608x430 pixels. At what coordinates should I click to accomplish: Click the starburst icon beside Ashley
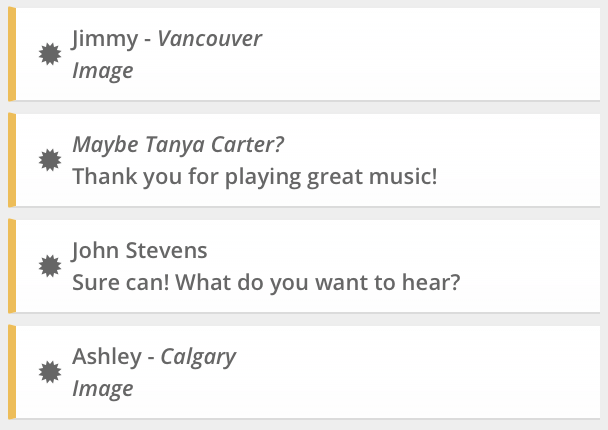pos(50,372)
